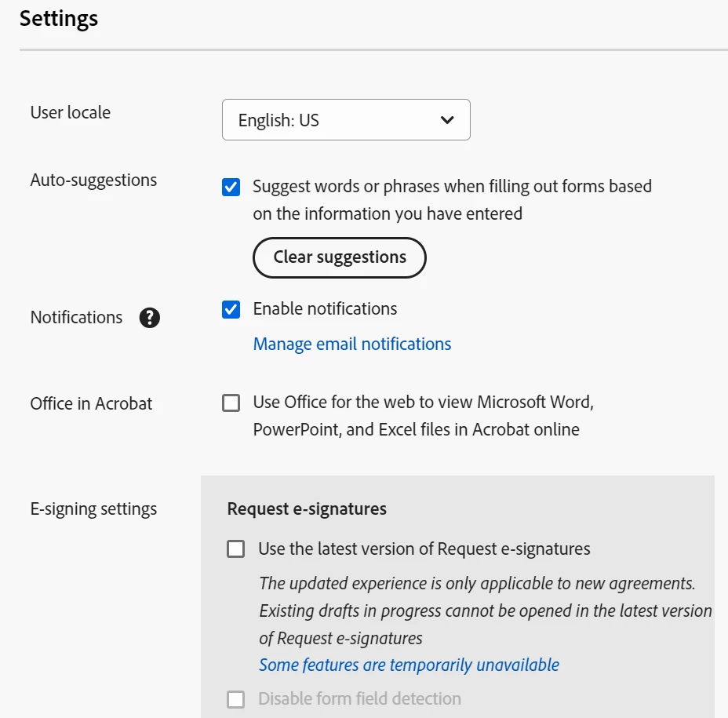The height and width of the screenshot is (718, 728).
Task: Click the 'Suggest words or phrases' description text
Action: tap(452, 200)
